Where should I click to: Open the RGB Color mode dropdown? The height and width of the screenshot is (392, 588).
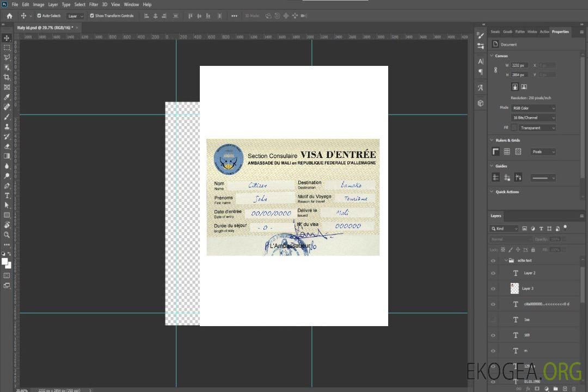point(534,108)
